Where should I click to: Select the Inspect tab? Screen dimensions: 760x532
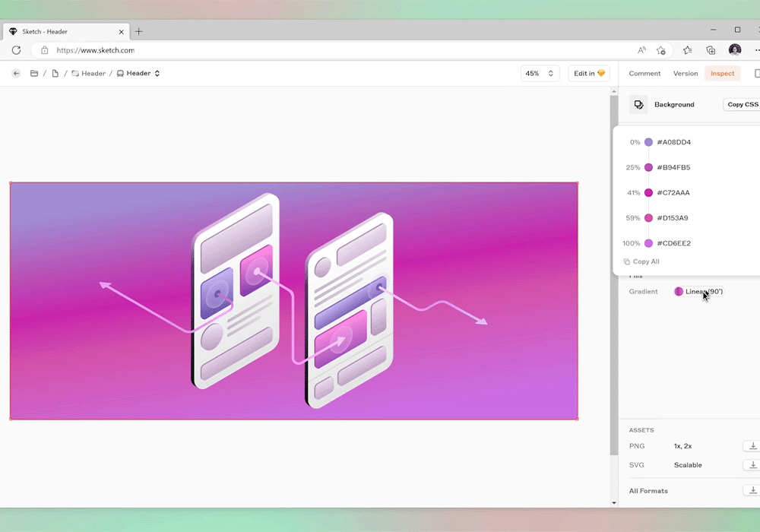722,73
